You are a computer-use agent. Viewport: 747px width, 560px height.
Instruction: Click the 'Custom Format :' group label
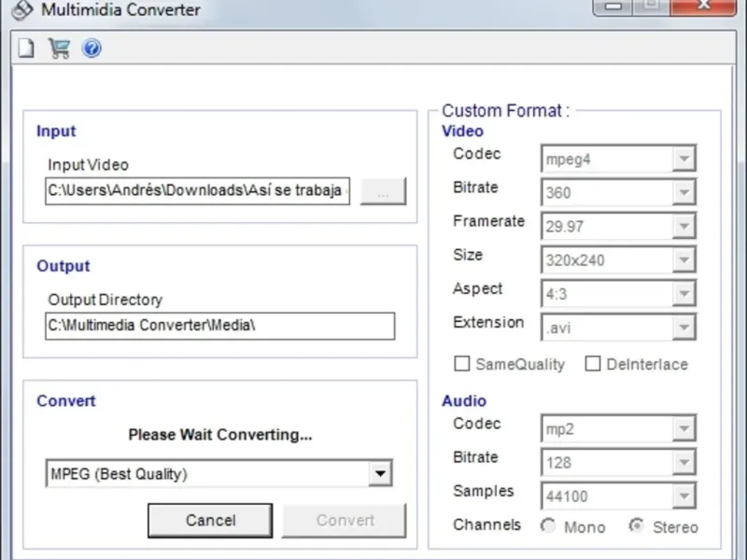[505, 111]
